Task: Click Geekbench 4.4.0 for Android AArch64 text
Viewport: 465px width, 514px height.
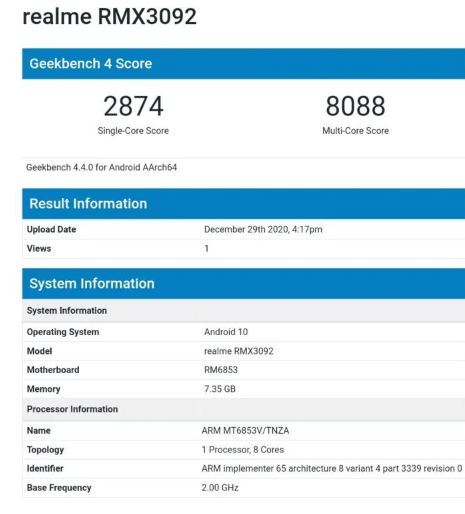Action: [102, 167]
